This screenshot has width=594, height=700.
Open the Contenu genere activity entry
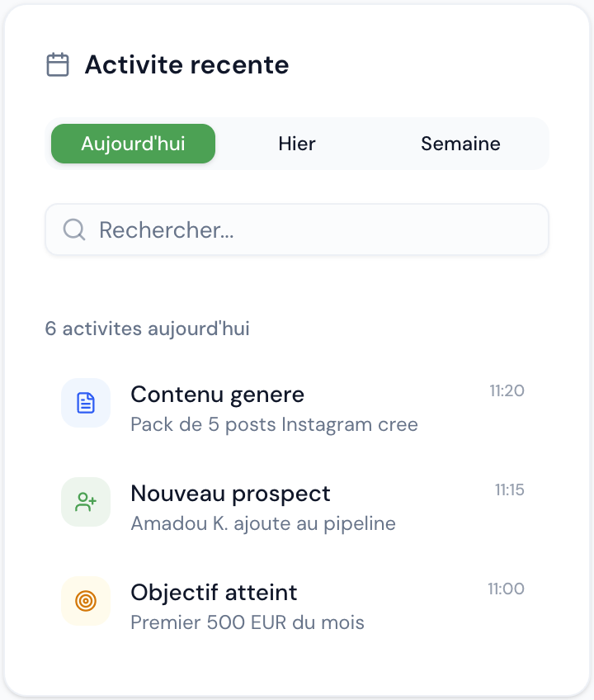217,395
